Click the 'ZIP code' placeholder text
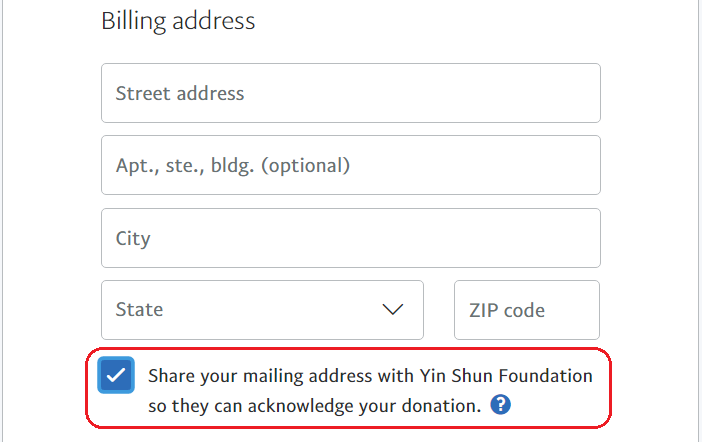Image resolution: width=702 pixels, height=442 pixels. pos(507,310)
